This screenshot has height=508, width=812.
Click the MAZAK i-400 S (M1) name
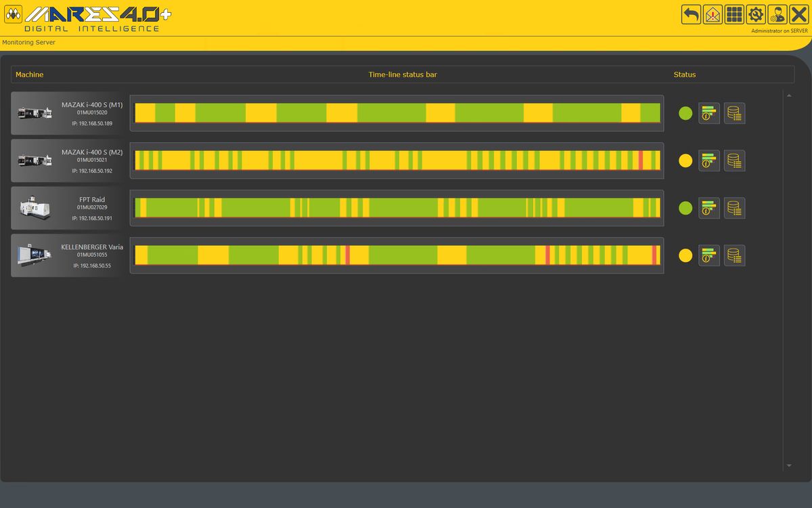coord(92,105)
